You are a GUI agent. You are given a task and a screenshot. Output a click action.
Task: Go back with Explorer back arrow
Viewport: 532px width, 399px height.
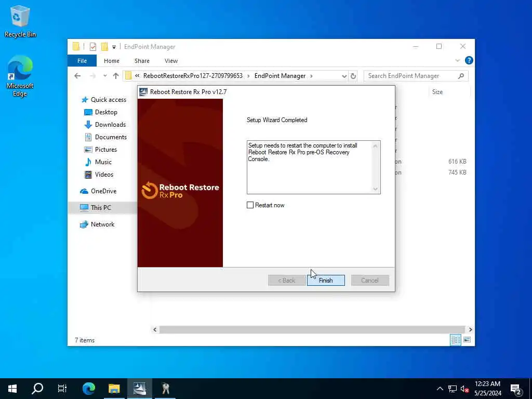click(x=77, y=76)
